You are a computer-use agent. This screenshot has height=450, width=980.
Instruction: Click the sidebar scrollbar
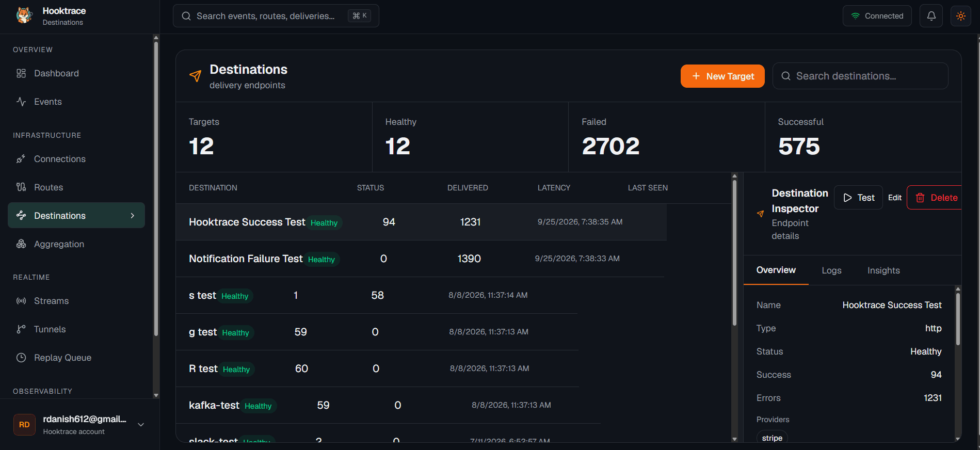tap(156, 188)
